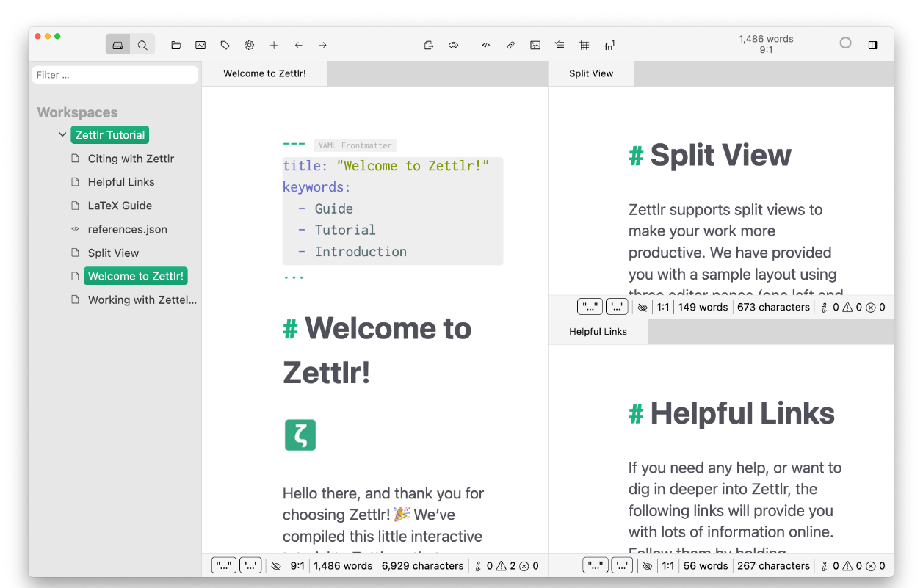Create a new note with the plus icon

click(274, 45)
